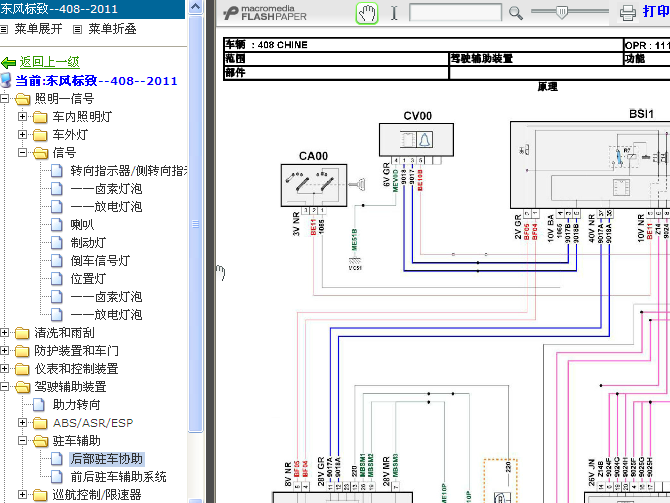Click the sidebar vertical scrollbar thumb
This screenshot has height=503, width=670.
[196, 224]
